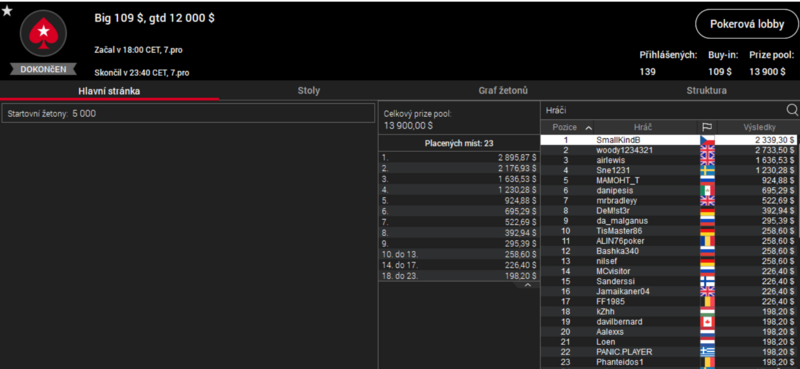800x369 pixels.
Task: Select player Sanderssi
Action: click(x=668, y=281)
